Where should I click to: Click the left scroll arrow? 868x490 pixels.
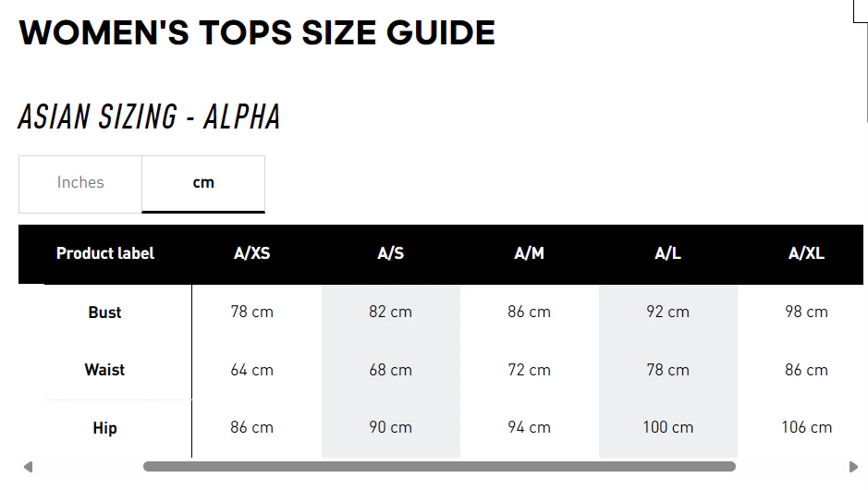pyautogui.click(x=28, y=467)
